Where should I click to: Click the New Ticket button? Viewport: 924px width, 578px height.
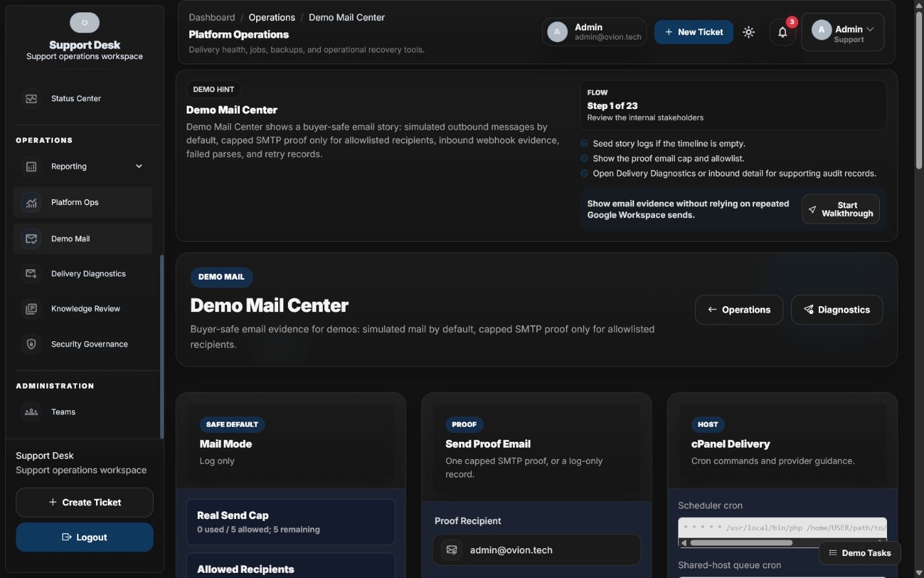694,32
